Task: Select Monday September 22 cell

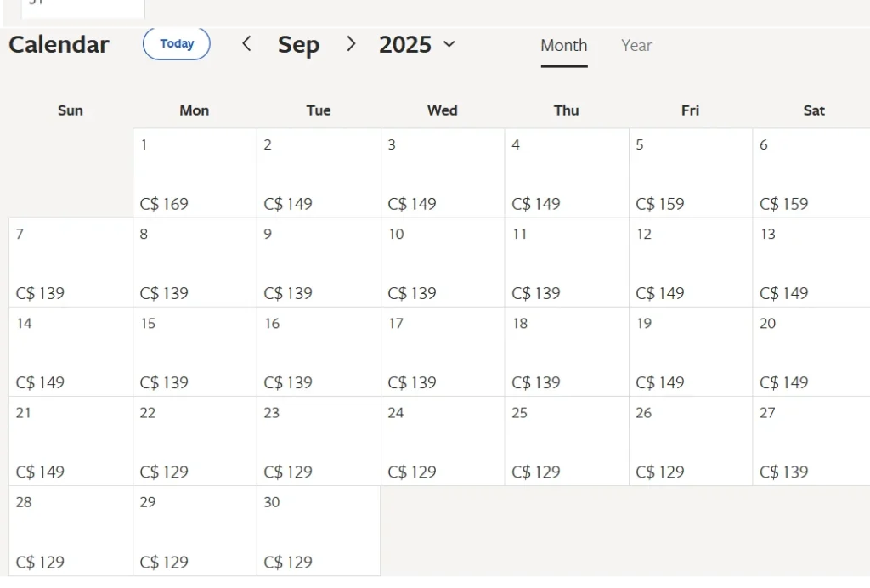Action: 195,441
